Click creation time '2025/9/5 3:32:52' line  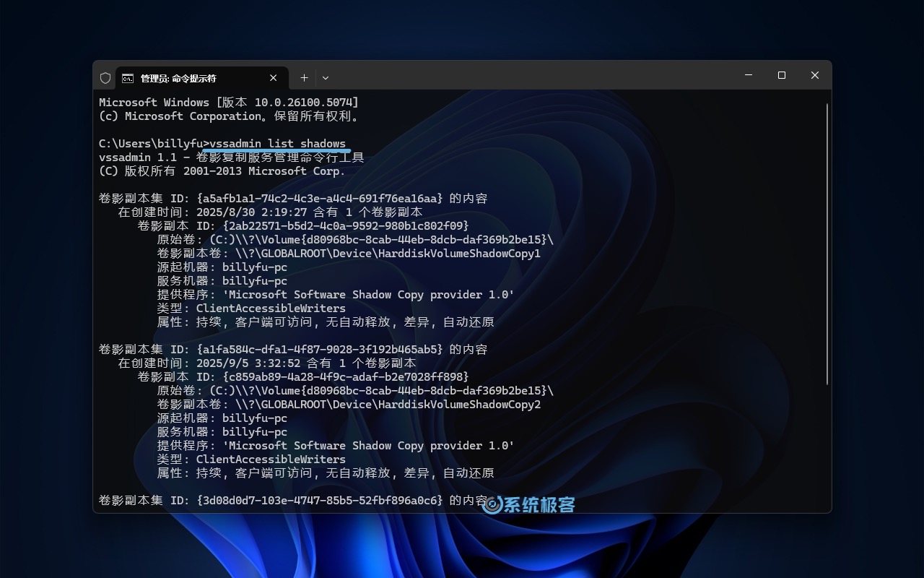point(267,363)
